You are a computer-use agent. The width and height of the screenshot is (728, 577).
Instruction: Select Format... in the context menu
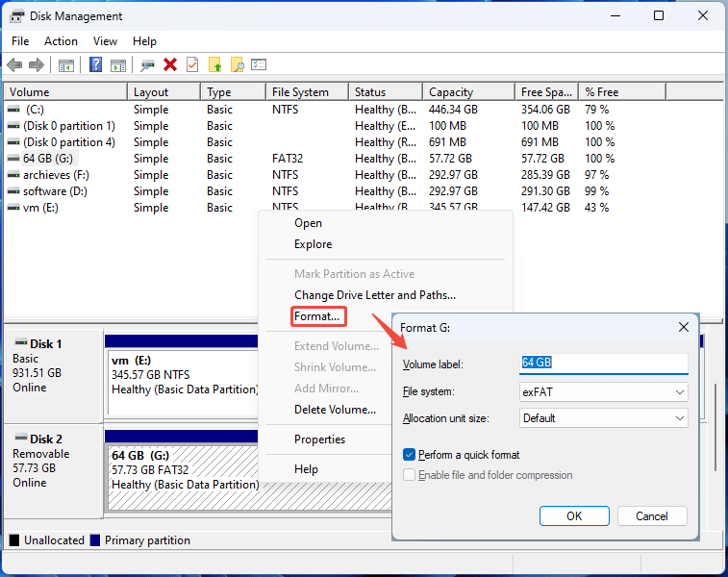click(x=318, y=316)
